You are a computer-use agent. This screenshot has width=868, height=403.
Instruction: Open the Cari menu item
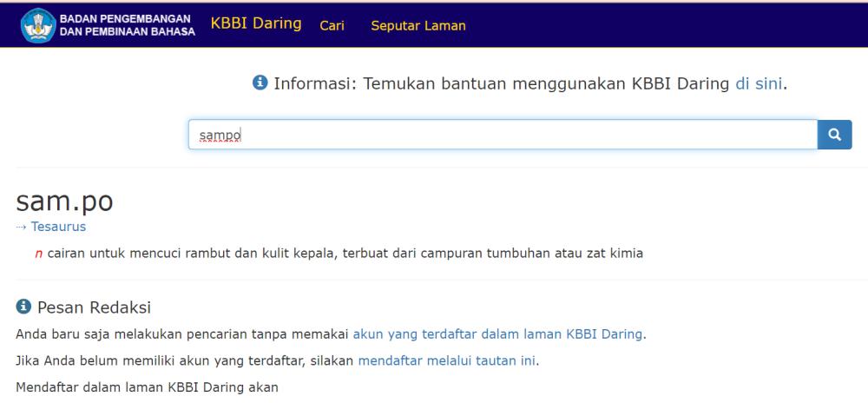(x=332, y=25)
